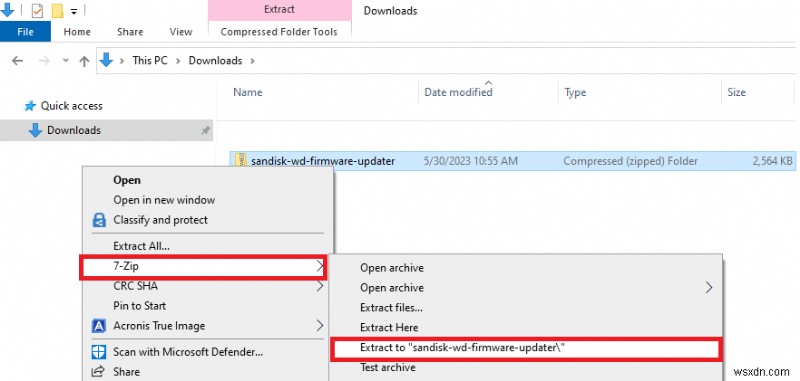Choose Extract files... in 7-Zip submenu
Screen dimensions: 800x381
pyautogui.click(x=391, y=308)
